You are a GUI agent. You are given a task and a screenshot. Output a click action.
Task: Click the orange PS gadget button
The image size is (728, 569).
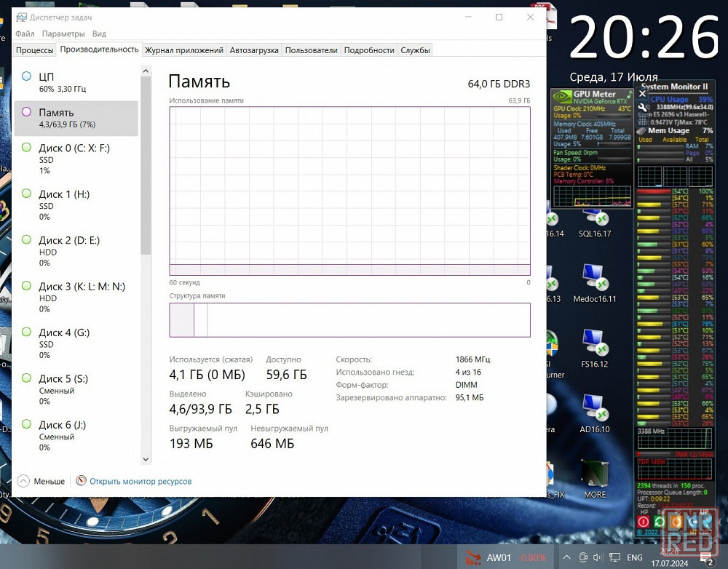[676, 522]
